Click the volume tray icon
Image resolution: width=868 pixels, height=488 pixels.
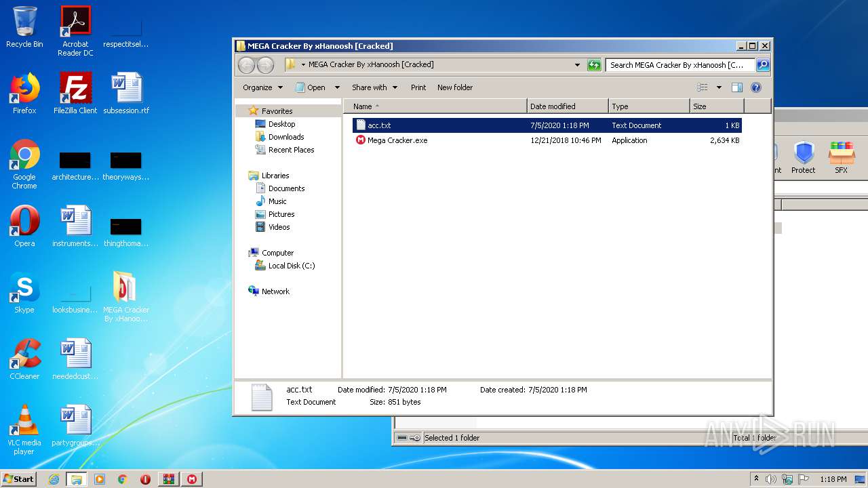771,479
